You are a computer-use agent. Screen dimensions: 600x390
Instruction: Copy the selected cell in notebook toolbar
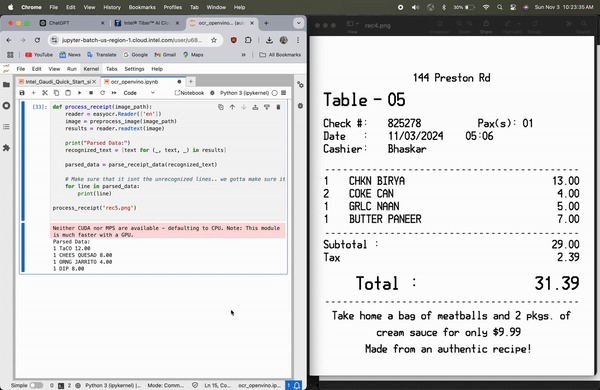click(x=56, y=93)
